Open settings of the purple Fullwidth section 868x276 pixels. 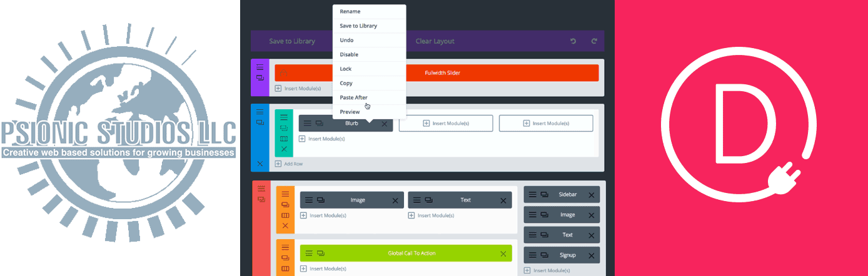(260, 67)
